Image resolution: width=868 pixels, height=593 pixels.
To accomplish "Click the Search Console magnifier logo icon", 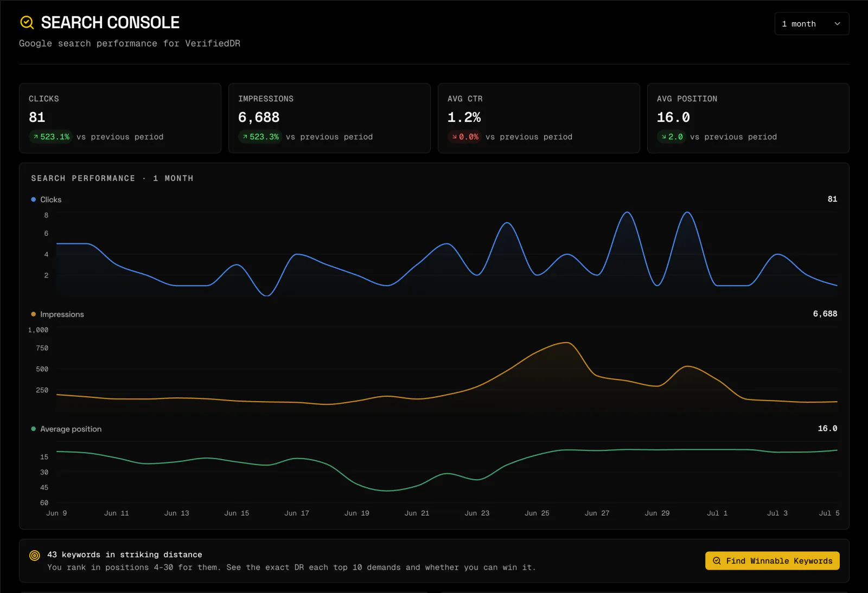I will point(27,22).
